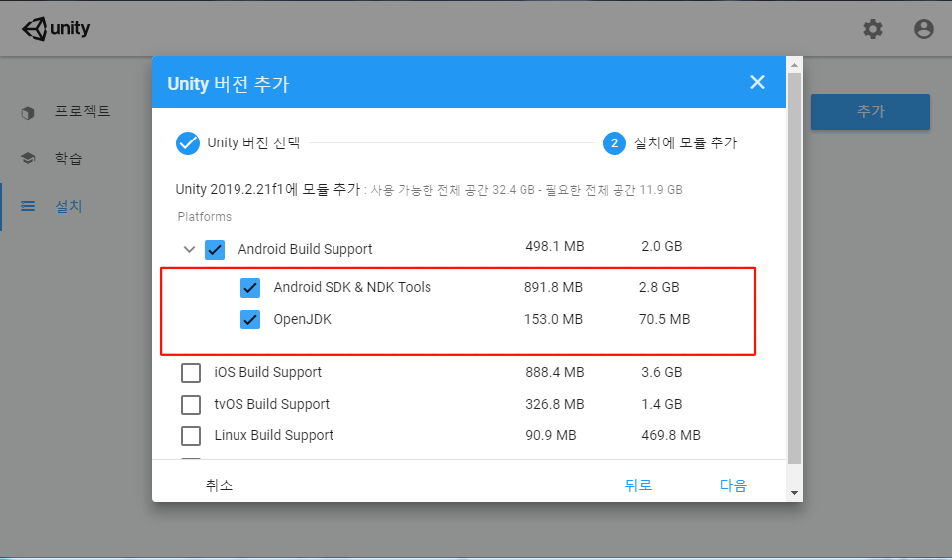Click the blue 추가 button behind dialog
This screenshot has height=560, width=952.
coord(870,112)
